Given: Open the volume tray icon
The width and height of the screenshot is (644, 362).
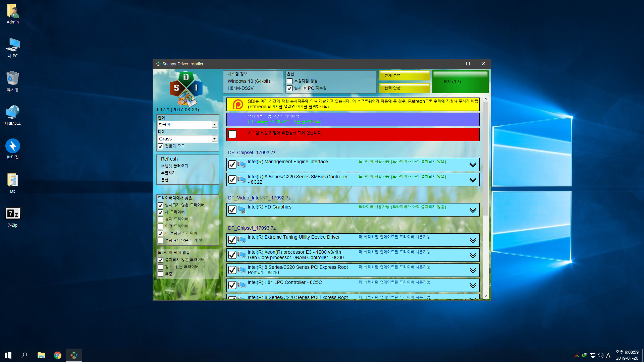Looking at the screenshot, I should (x=601, y=355).
